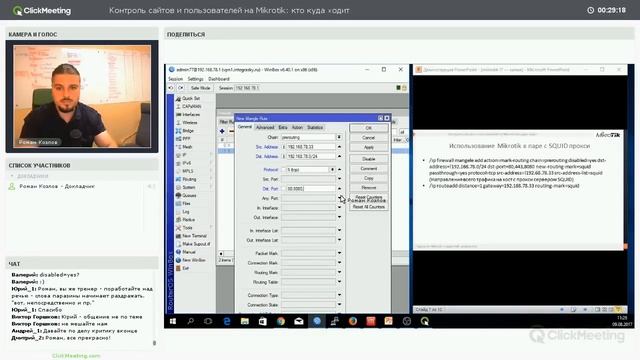
Task: Open Mesh in the WinBox sidebar
Action: coord(187,147)
